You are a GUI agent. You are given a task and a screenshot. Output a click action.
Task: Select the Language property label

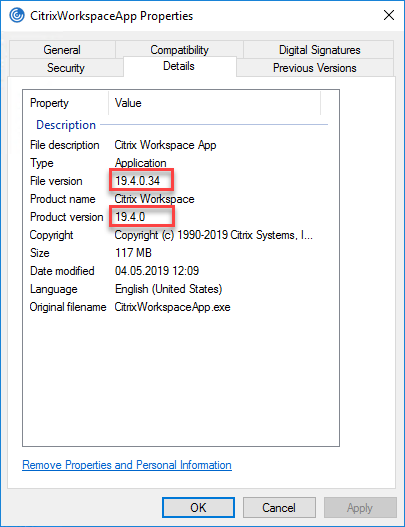point(53,289)
